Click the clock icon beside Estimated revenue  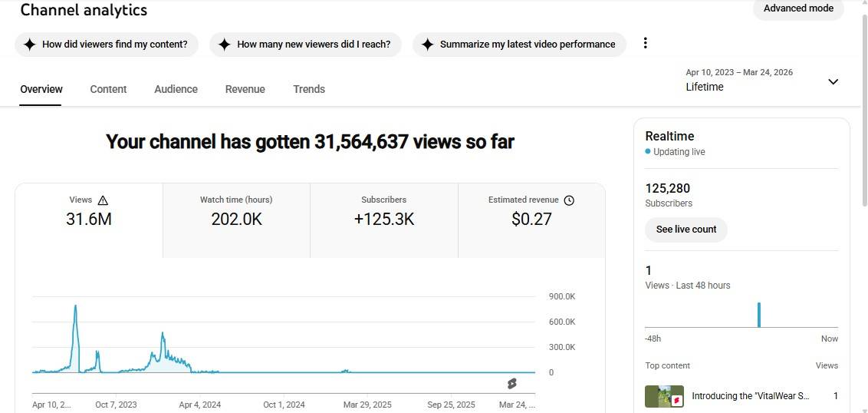(x=569, y=200)
